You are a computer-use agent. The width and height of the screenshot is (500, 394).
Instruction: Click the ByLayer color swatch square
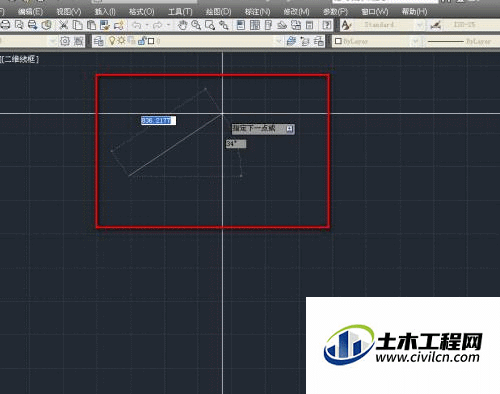pos(338,41)
